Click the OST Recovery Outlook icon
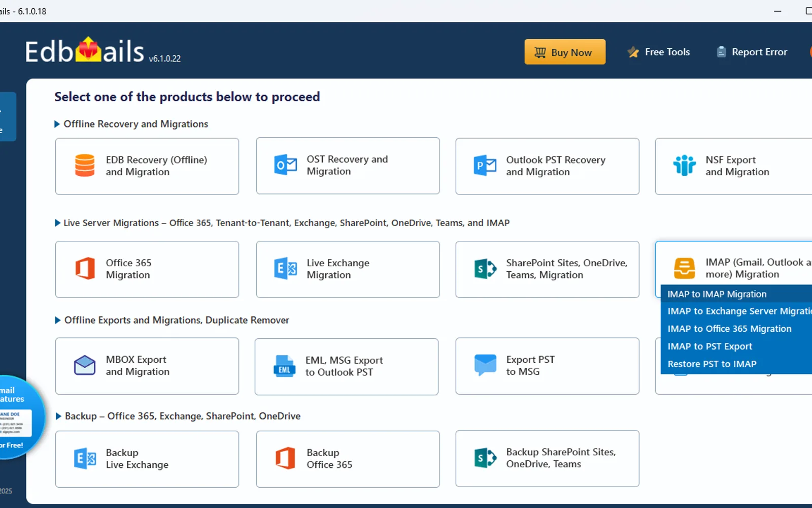This screenshot has width=812, height=508. pyautogui.click(x=285, y=165)
